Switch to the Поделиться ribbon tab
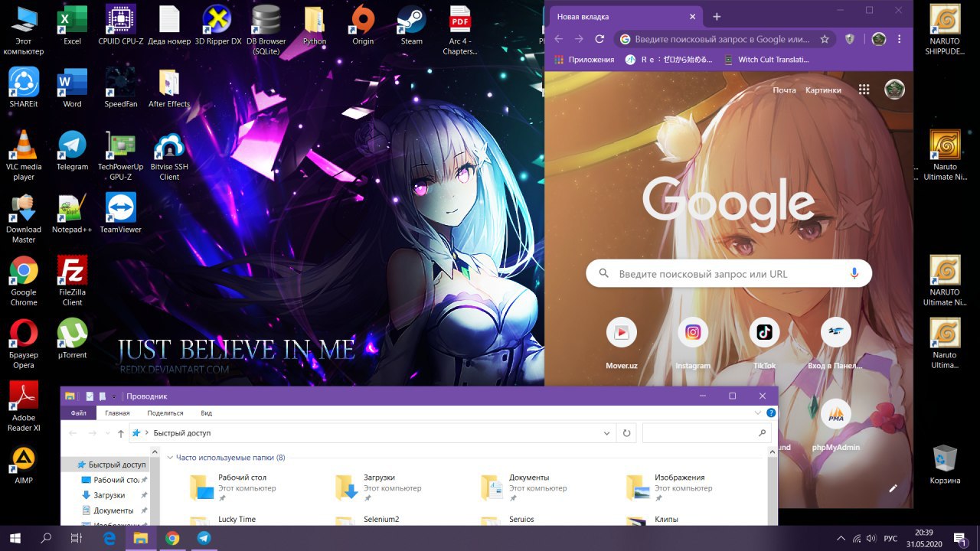The image size is (980, 551). [x=165, y=412]
